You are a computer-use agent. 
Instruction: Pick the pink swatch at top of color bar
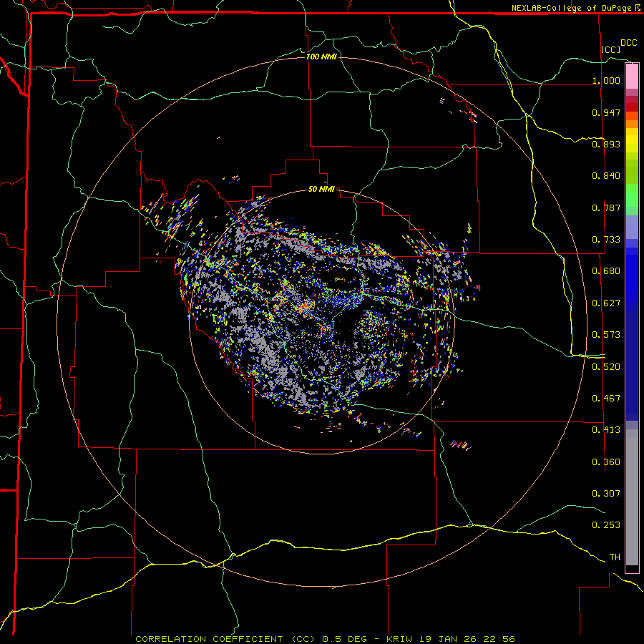632,77
